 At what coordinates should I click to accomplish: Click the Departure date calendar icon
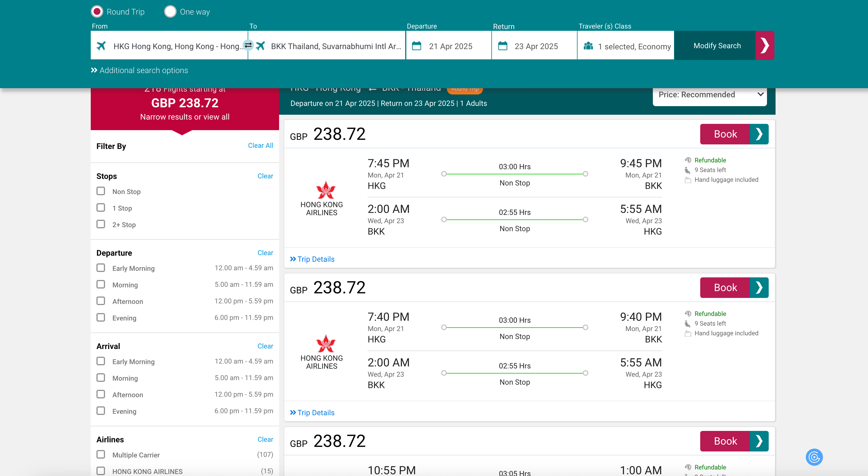point(417,46)
